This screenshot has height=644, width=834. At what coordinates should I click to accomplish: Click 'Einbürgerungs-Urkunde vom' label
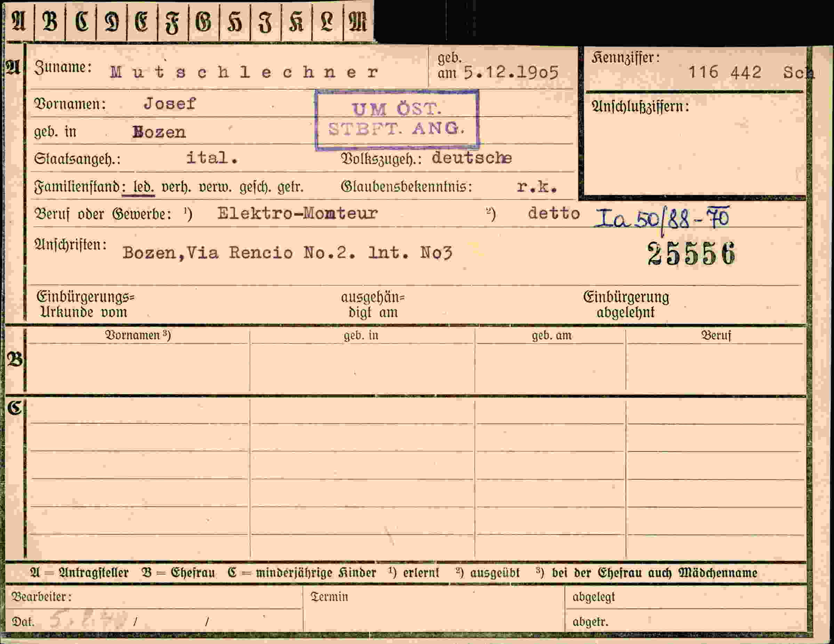point(86,304)
